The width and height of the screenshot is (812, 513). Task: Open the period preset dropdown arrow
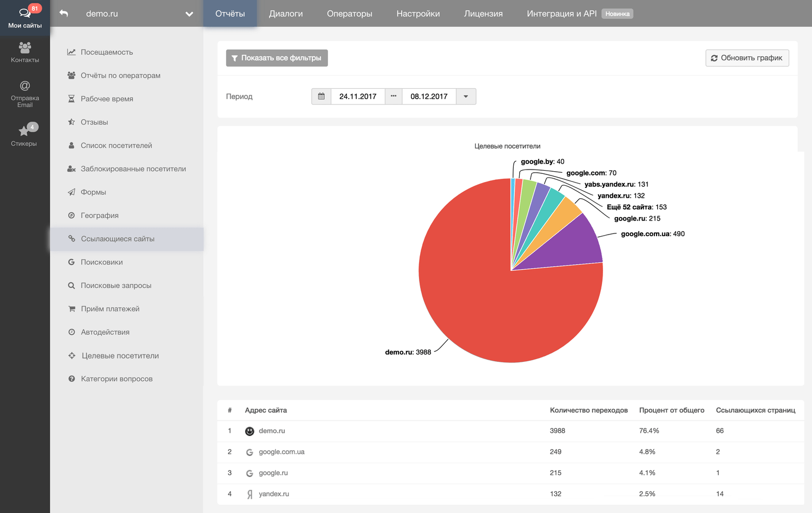466,96
